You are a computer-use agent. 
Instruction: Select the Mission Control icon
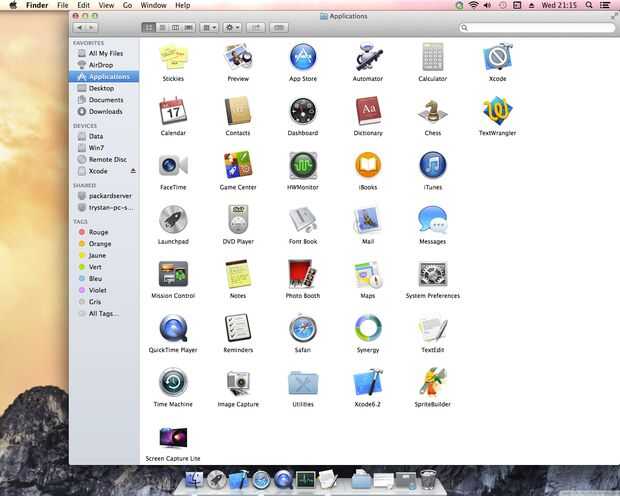173,275
